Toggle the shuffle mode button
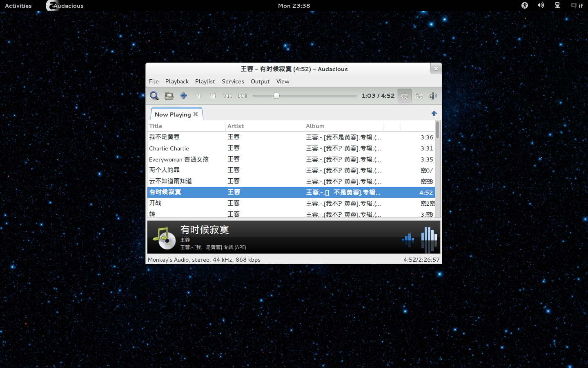The image size is (588, 368). click(419, 96)
